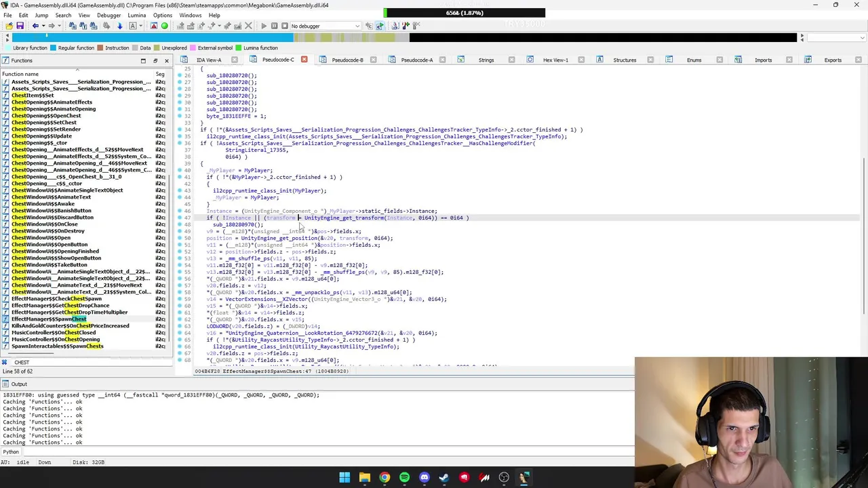Click the Lumina function legend swatch

click(238, 48)
